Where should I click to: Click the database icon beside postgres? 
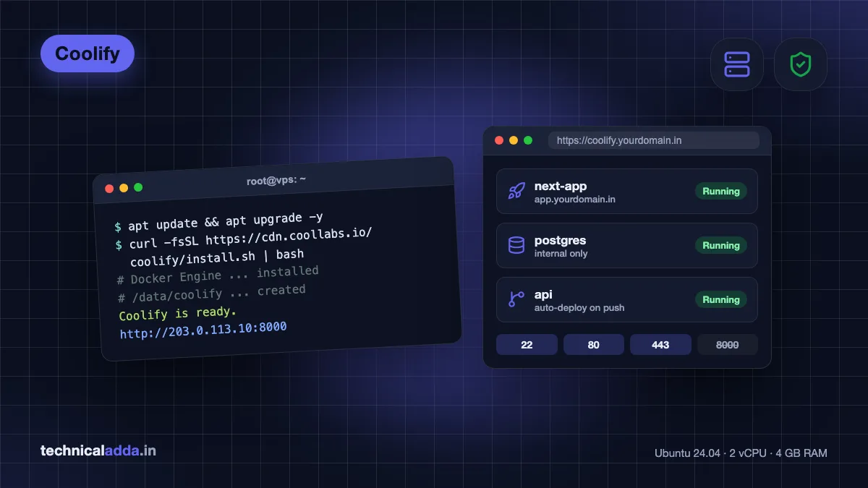516,245
